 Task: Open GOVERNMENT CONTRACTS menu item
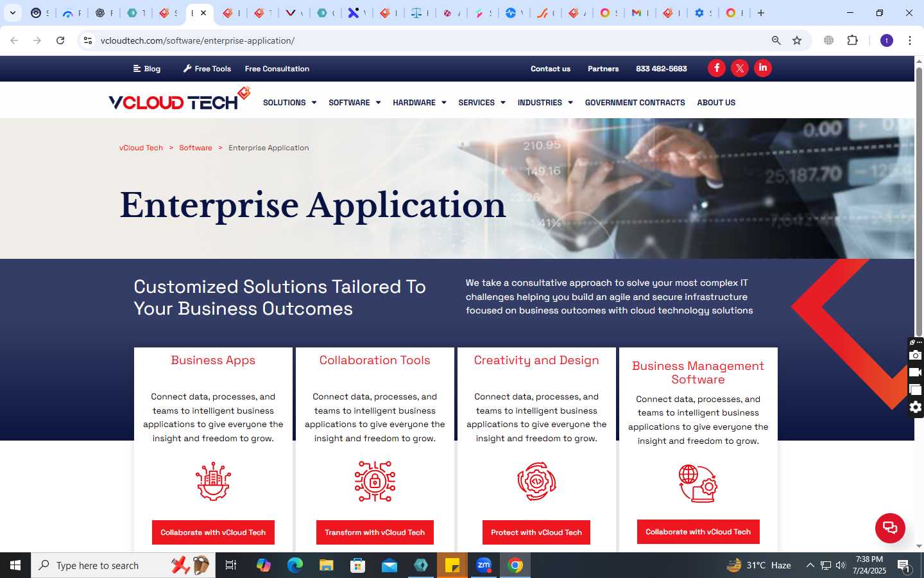coord(635,103)
